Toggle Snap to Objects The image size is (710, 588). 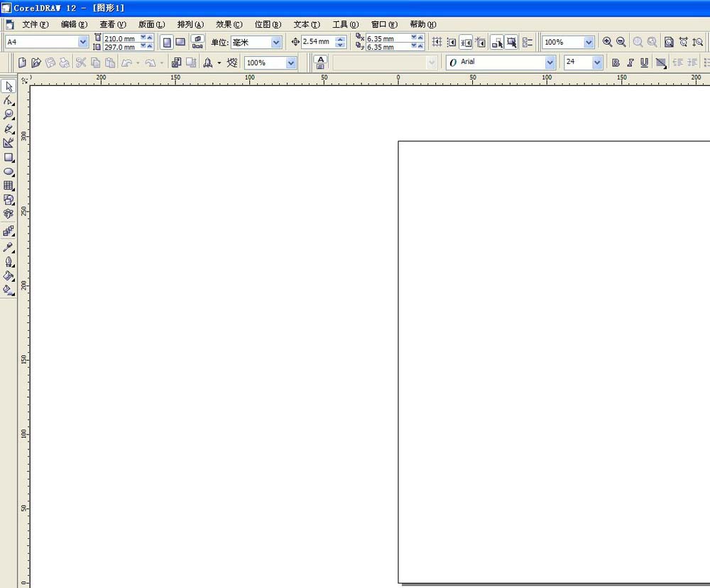tap(466, 42)
